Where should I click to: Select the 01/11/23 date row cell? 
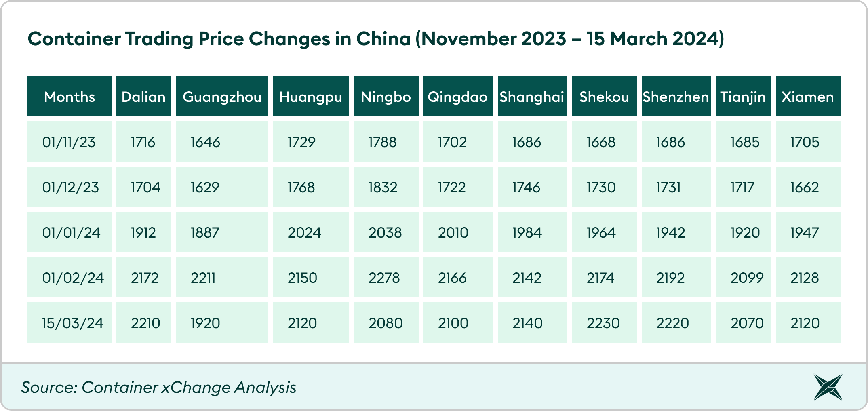click(70, 141)
